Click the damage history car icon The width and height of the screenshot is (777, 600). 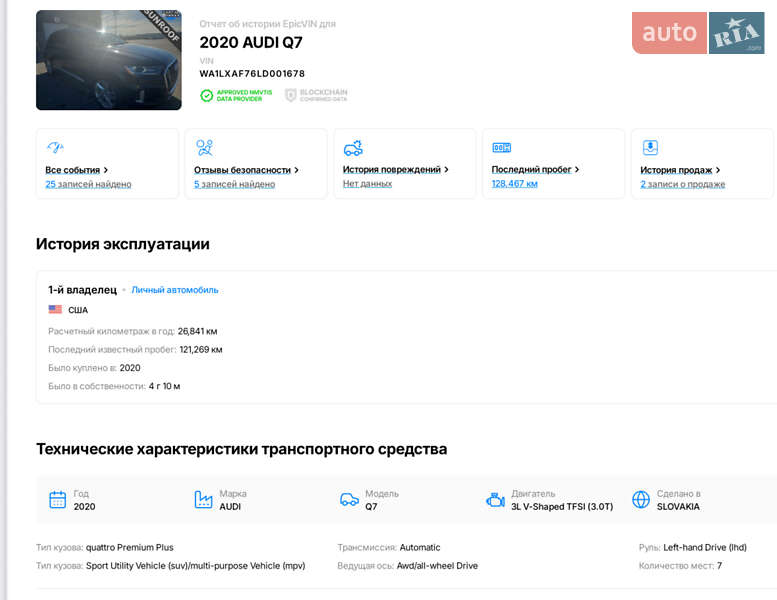pos(353,148)
